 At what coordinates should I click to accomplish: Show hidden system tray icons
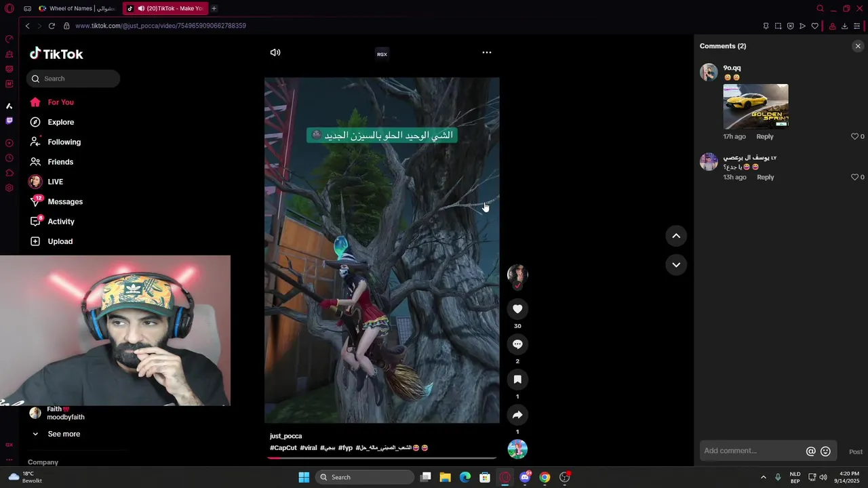coord(763,477)
